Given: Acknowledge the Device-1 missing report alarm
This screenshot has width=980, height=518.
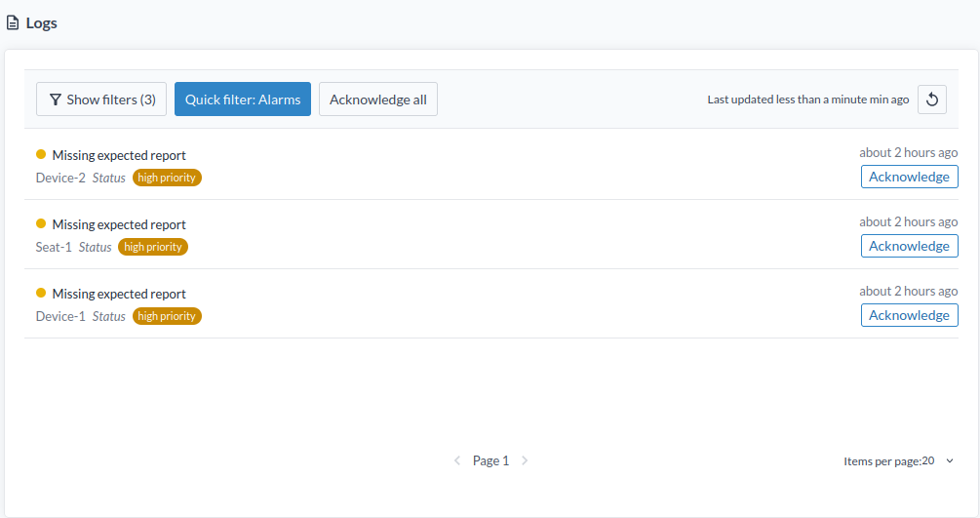Looking at the screenshot, I should pyautogui.click(x=909, y=315).
